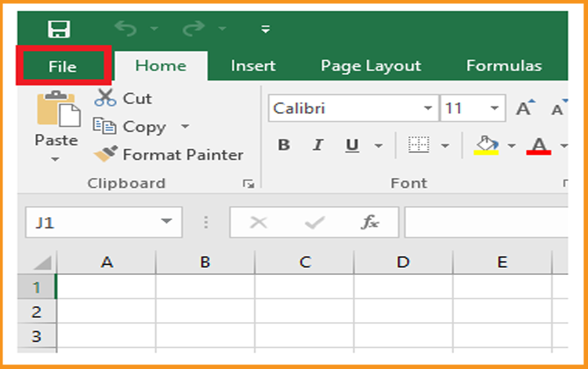Expand the Name Box dropdown arrow
This screenshot has width=588, height=369.
[166, 221]
